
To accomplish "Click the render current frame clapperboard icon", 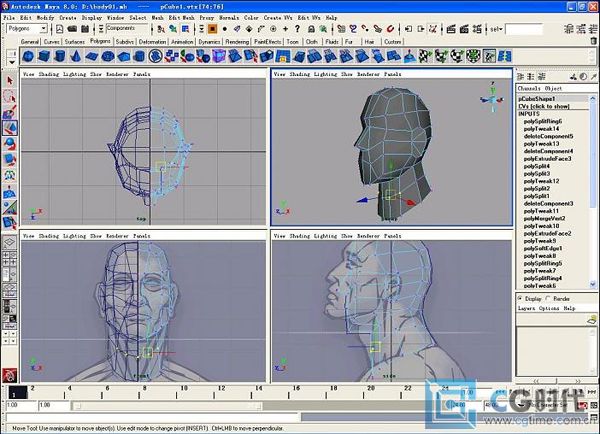I will click(x=451, y=29).
